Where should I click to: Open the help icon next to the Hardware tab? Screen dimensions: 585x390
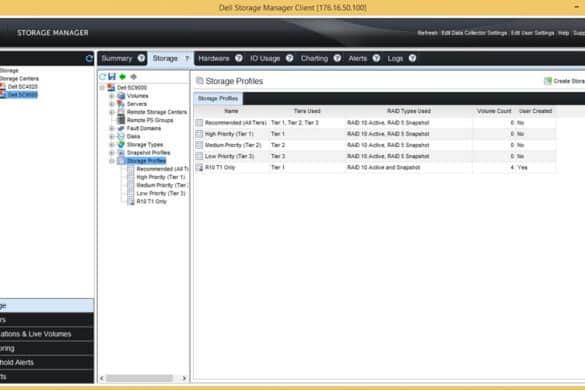point(239,58)
